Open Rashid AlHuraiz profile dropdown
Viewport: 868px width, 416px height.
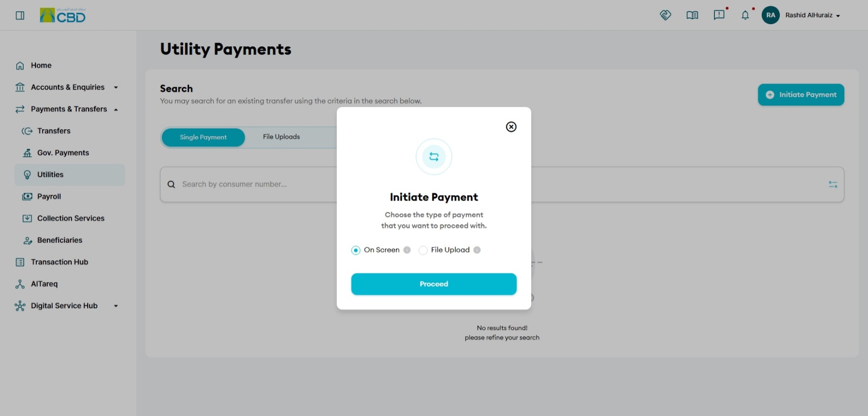click(x=812, y=15)
